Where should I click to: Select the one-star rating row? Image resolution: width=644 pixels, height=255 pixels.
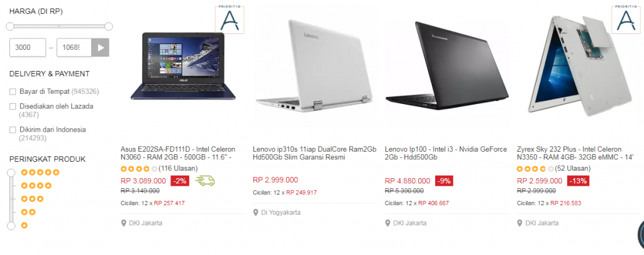coord(25,225)
